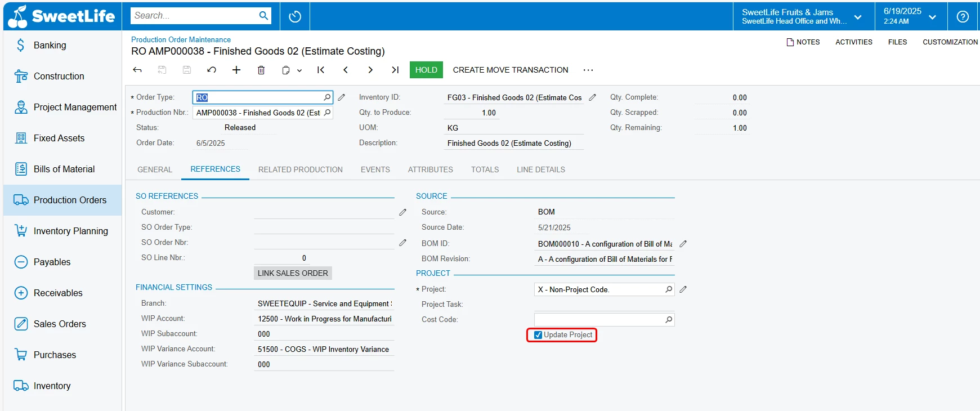
Task: Open Receivables in the sidebar
Action: click(x=62, y=293)
